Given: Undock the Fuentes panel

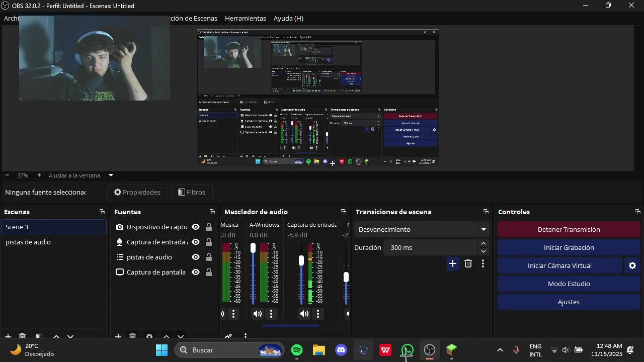Looking at the screenshot, I should [x=212, y=212].
